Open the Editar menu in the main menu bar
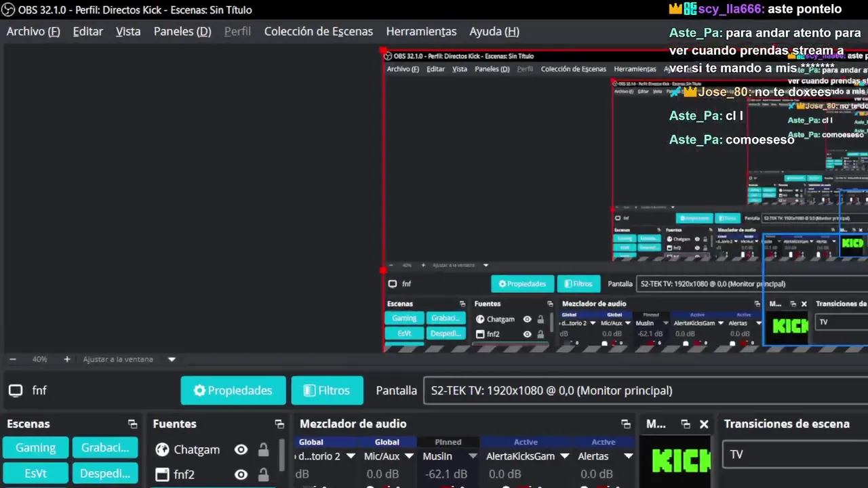The image size is (868, 488). (88, 31)
